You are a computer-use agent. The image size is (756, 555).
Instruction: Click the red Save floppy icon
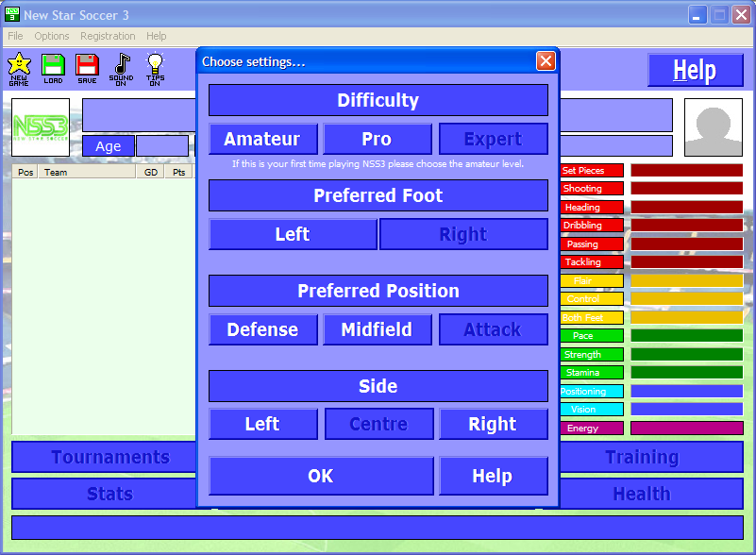point(87,68)
